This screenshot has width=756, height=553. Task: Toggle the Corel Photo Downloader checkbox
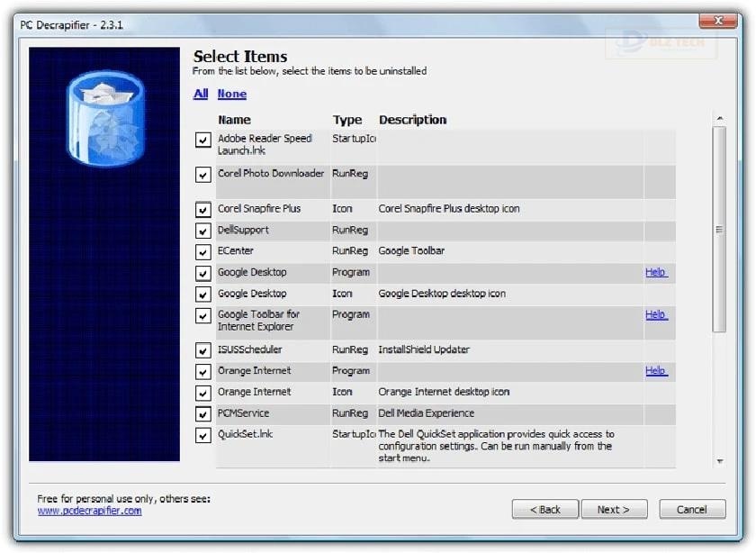point(203,175)
